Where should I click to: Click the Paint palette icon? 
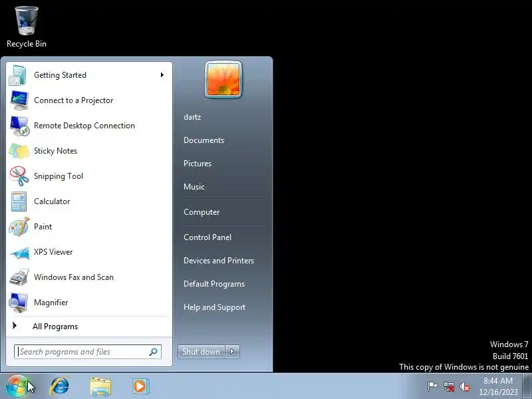click(x=19, y=227)
